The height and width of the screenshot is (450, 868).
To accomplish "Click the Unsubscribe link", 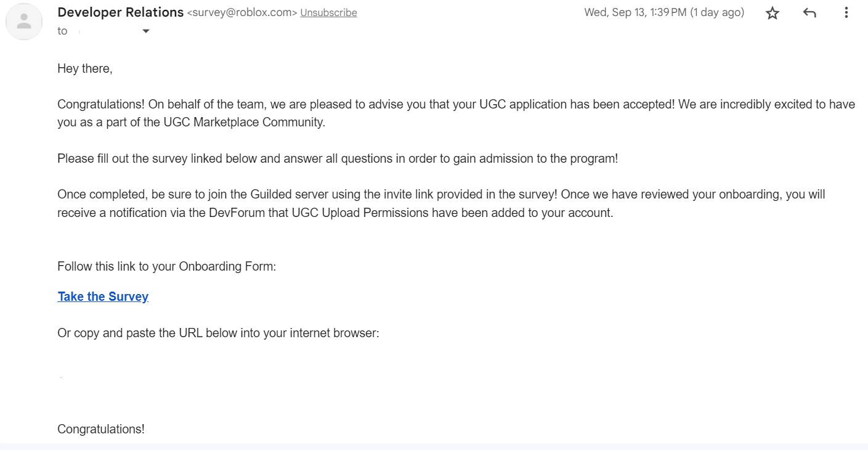I will pyautogui.click(x=328, y=12).
